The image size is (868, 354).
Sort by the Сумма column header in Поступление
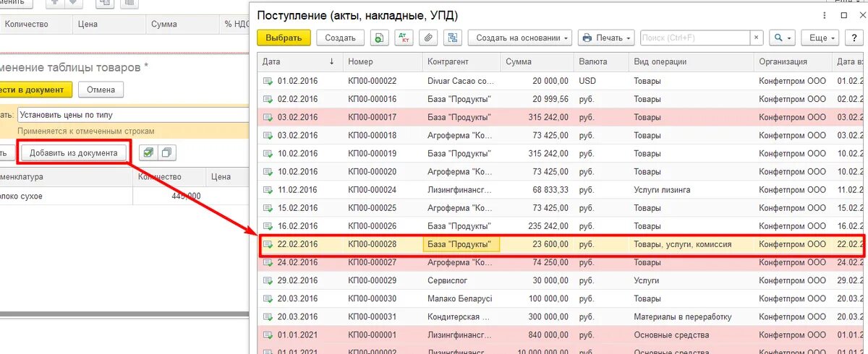click(x=537, y=61)
